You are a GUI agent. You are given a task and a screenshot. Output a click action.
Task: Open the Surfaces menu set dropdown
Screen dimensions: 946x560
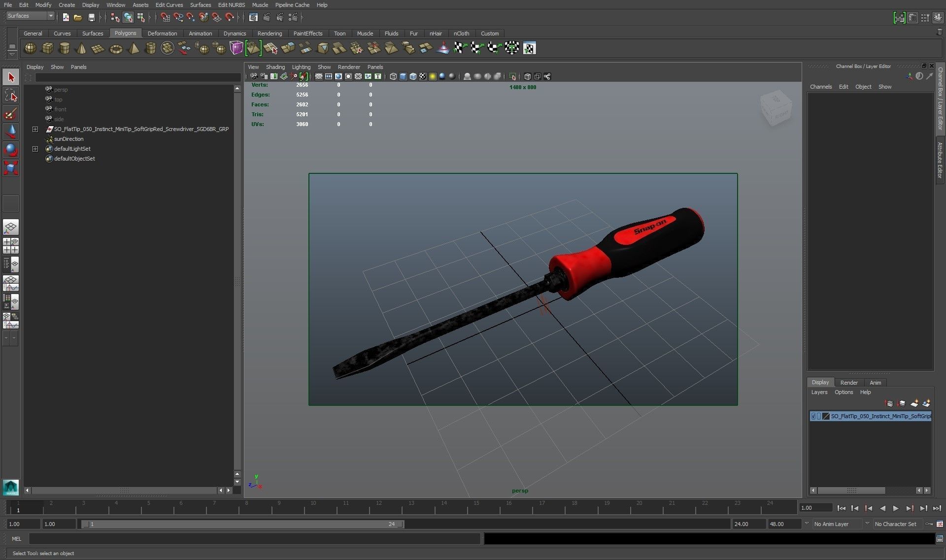30,16
